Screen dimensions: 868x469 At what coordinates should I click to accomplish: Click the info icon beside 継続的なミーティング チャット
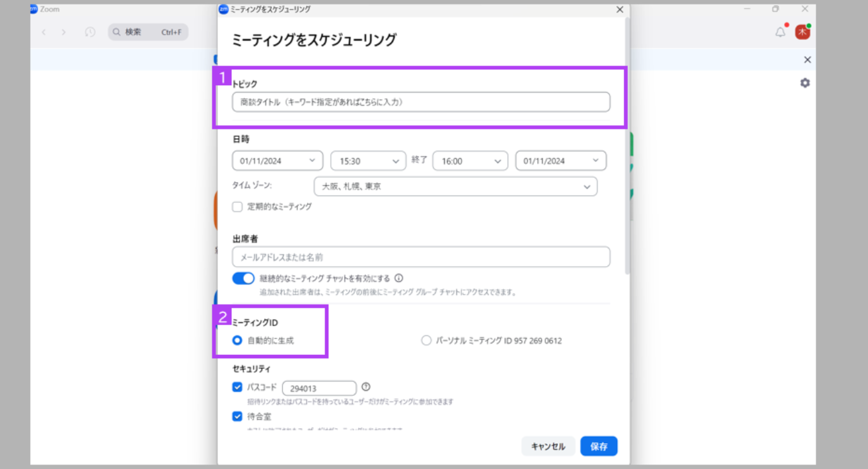(399, 278)
